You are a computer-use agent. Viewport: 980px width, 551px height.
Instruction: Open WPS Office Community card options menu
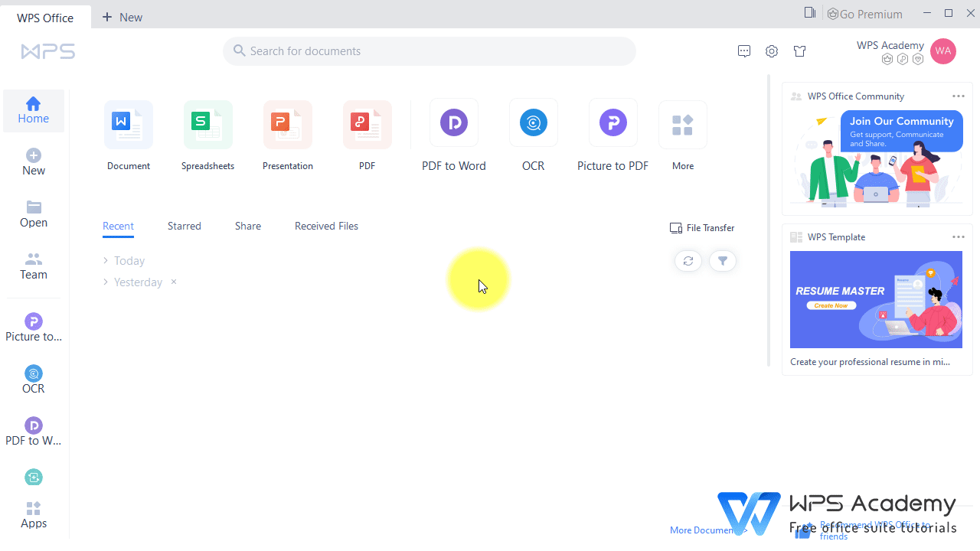tap(959, 96)
